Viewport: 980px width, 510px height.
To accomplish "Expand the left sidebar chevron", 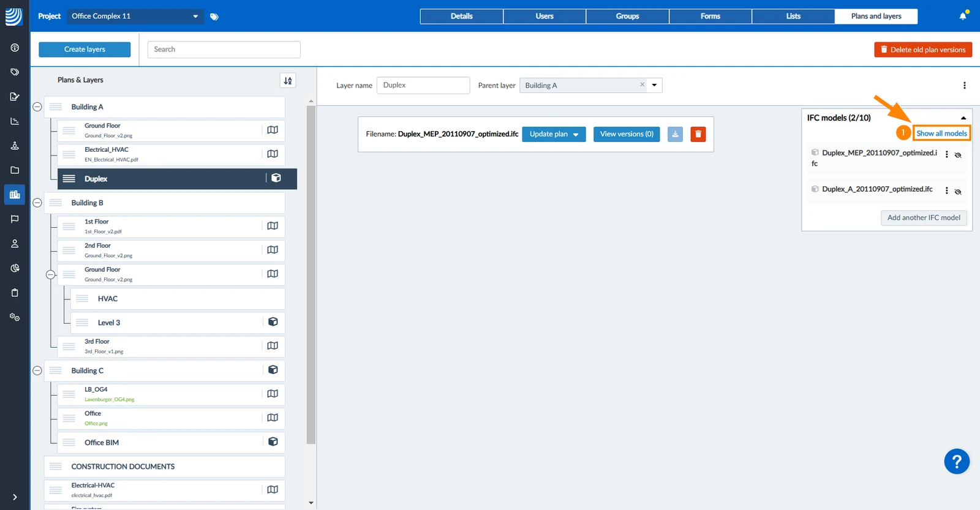I will click(15, 497).
